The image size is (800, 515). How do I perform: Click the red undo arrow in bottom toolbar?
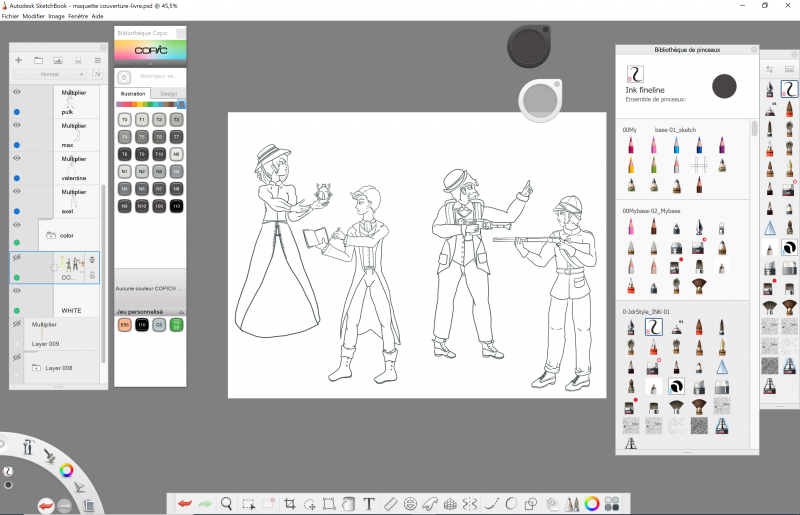point(185,504)
